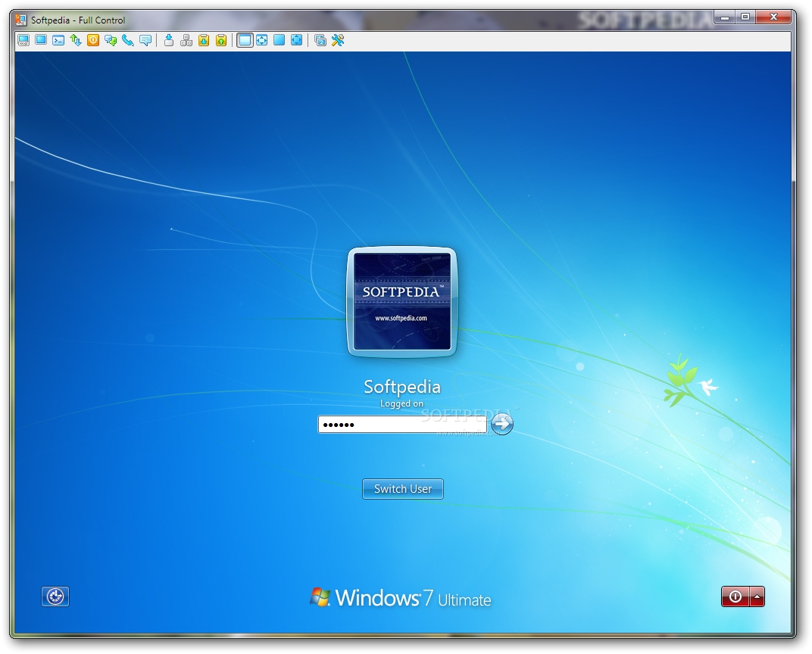Set remote clipboard (up arrow clipboard)
The image size is (812, 654).
tap(221, 40)
